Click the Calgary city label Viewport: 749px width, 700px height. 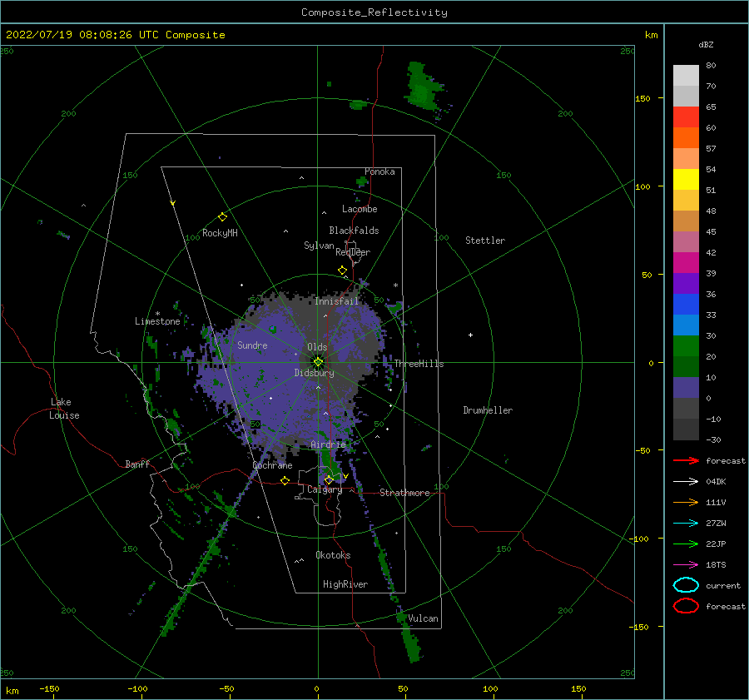[325, 489]
